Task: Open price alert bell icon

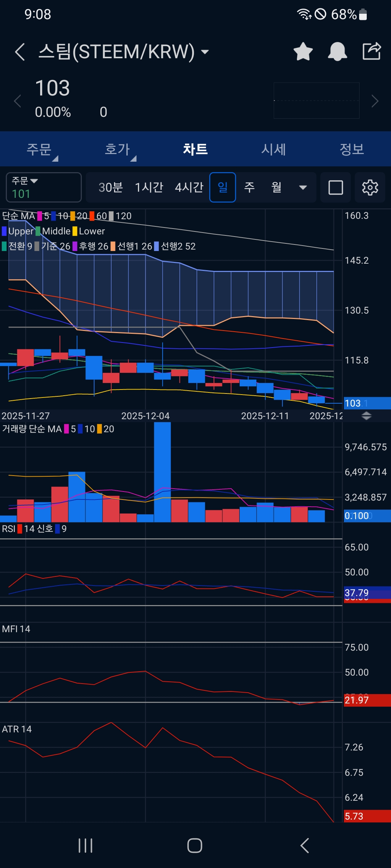Action: pos(337,51)
